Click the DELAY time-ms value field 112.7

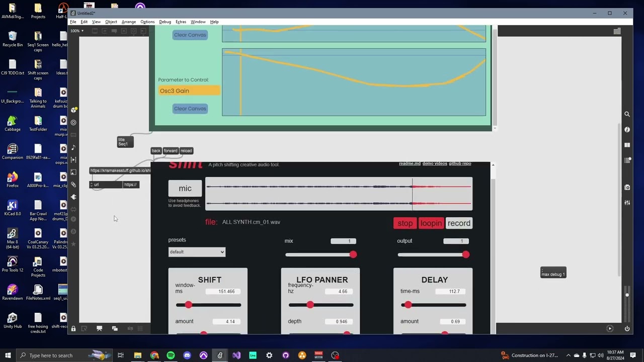pyautogui.click(x=451, y=292)
